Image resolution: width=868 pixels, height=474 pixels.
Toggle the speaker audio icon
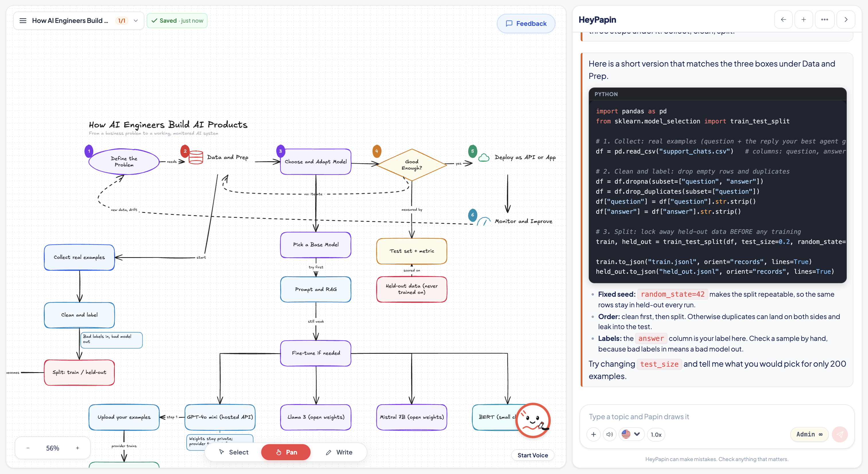[x=610, y=435]
